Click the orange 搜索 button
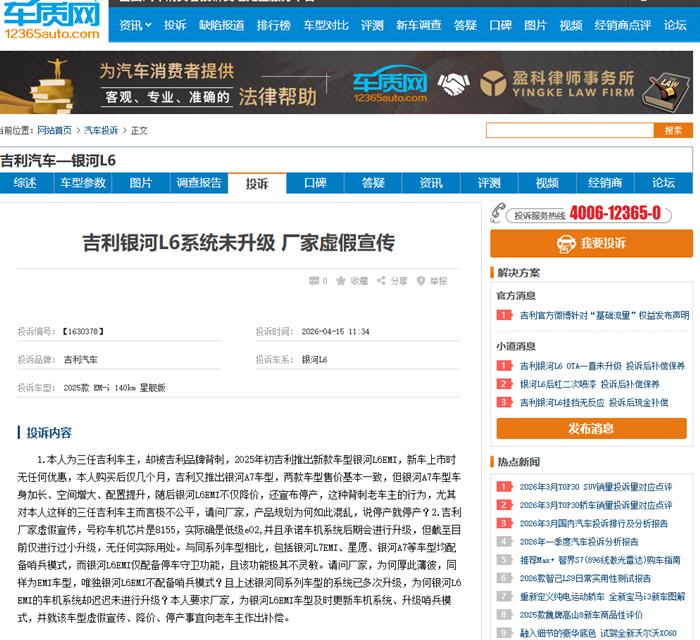 tap(673, 130)
